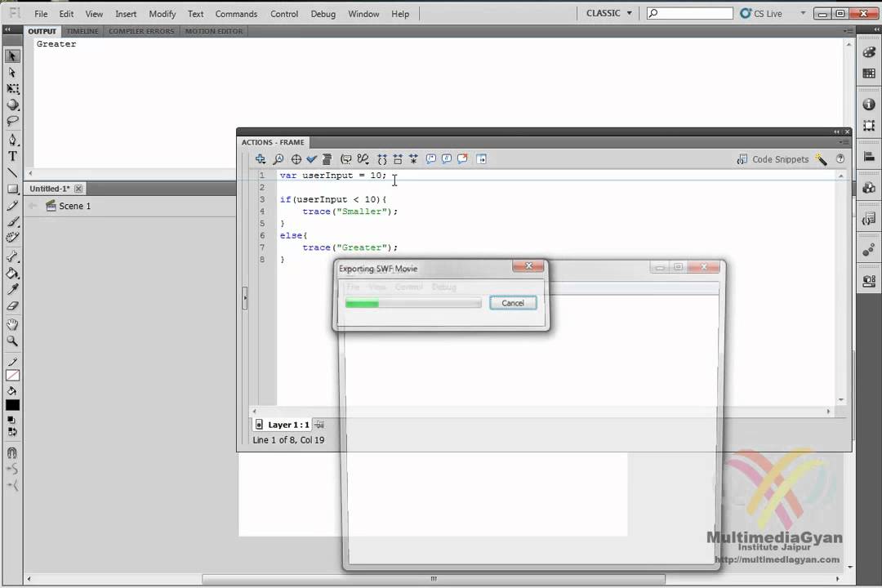Apply block comment to code
This screenshot has height=588, width=882.
(x=431, y=159)
